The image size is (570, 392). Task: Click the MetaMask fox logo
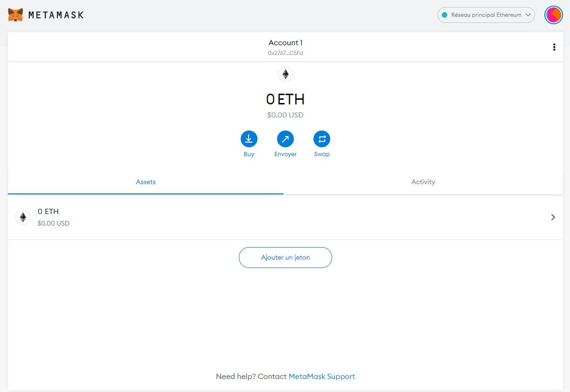[x=15, y=15]
